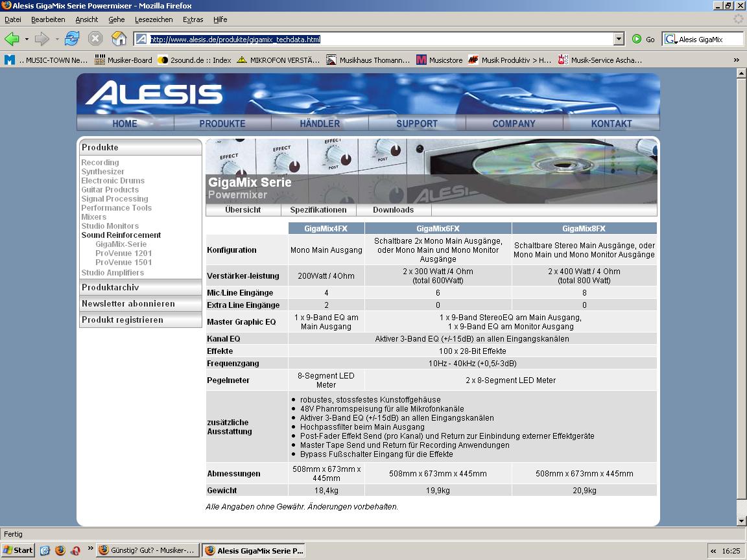This screenshot has width=747, height=560.
Task: Open the Electronic Drums category link
Action: (113, 180)
